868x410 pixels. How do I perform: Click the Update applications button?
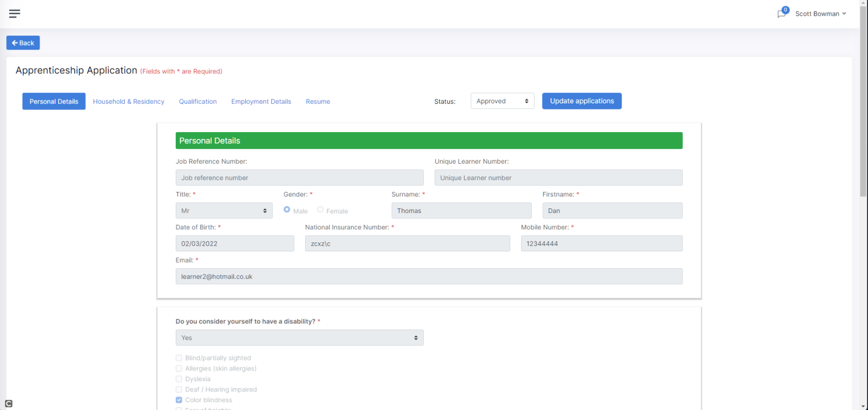pyautogui.click(x=581, y=101)
